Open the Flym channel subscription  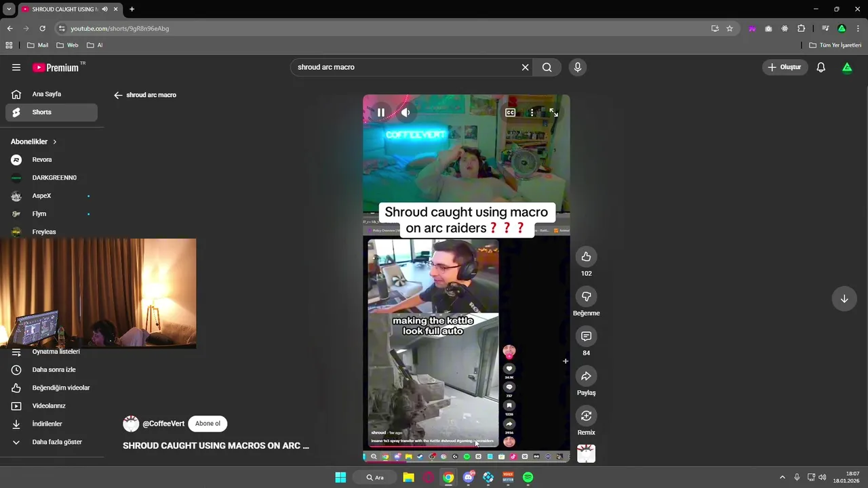tap(52, 214)
